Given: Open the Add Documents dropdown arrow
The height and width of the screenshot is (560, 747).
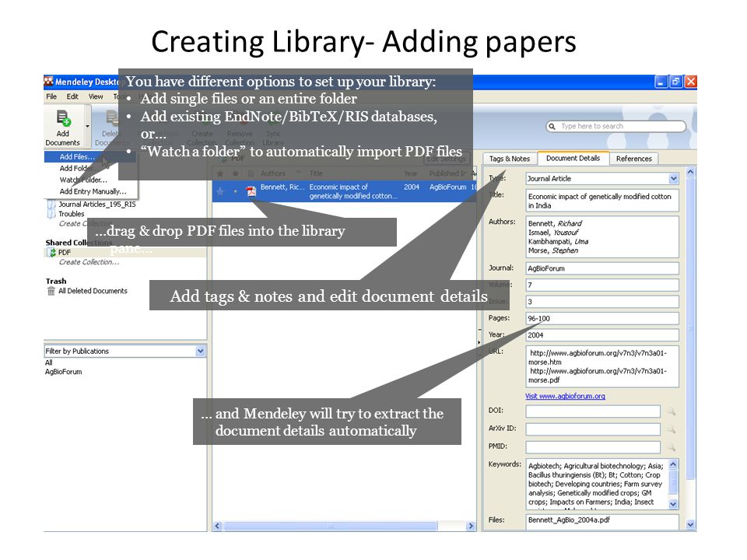Looking at the screenshot, I should [87, 127].
